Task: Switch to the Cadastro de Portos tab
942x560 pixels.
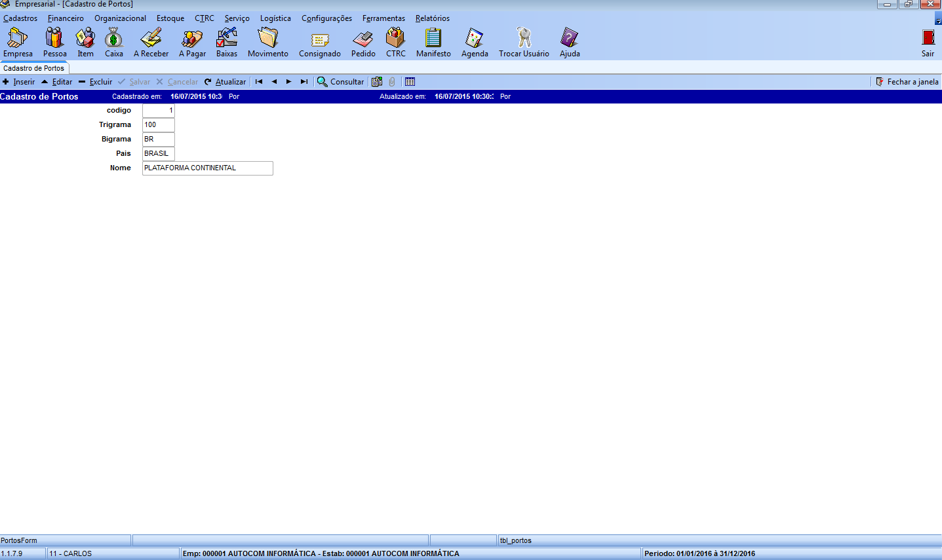Action: point(34,68)
